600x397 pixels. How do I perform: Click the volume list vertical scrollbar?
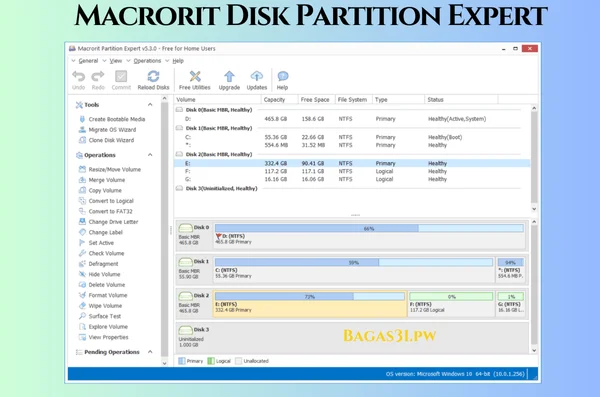[x=534, y=157]
